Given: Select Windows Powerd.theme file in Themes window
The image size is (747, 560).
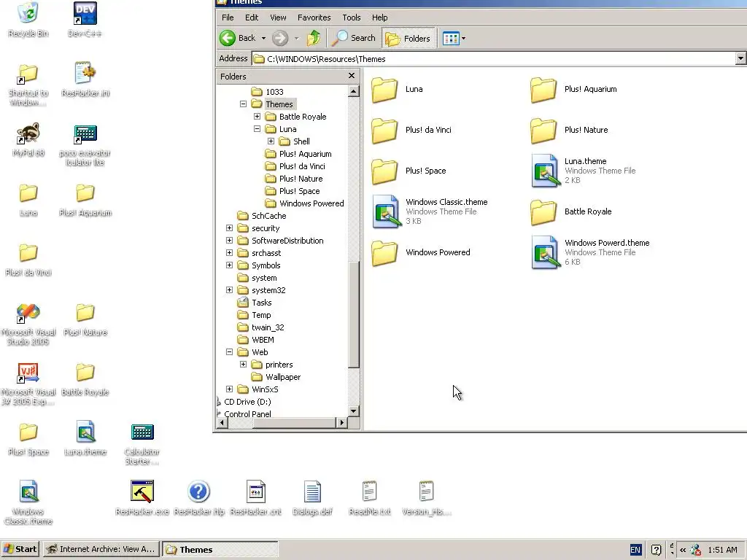Looking at the screenshot, I should click(x=591, y=252).
